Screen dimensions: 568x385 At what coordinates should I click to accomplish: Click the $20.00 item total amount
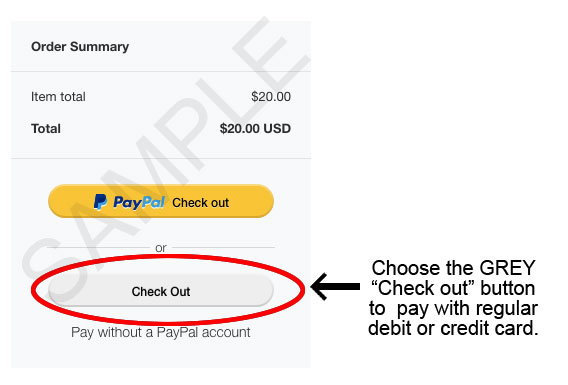tap(271, 97)
